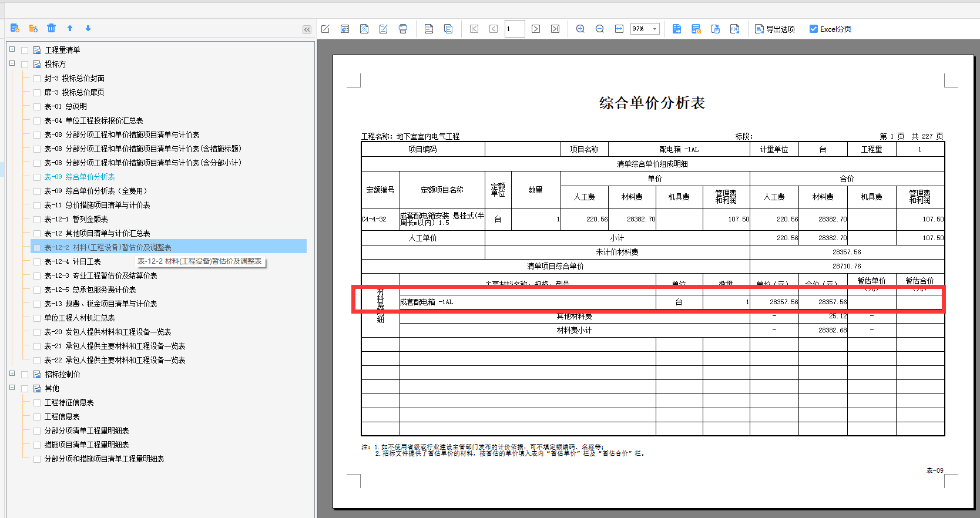Open 表-13 规费、税金项目清单与计价表
The height and width of the screenshot is (518, 980).
tap(100, 304)
